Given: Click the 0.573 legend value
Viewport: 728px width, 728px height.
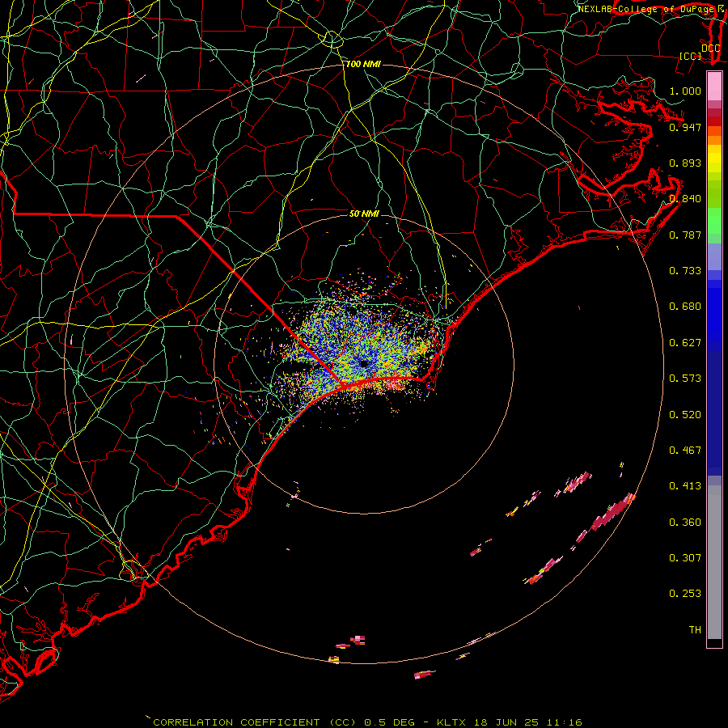Looking at the screenshot, I should coord(685,379).
